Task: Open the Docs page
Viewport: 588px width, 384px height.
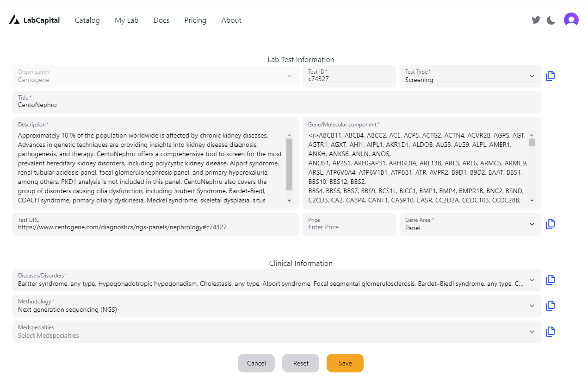Action: [161, 20]
